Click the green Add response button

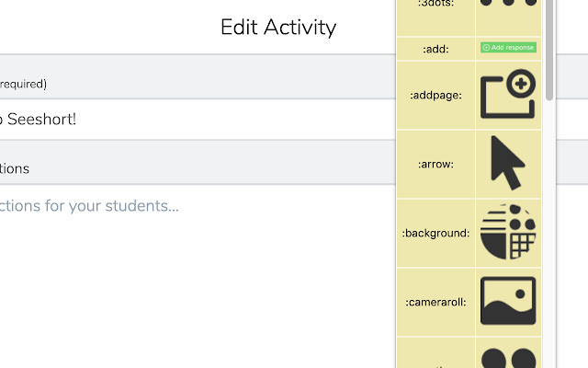[x=508, y=47]
